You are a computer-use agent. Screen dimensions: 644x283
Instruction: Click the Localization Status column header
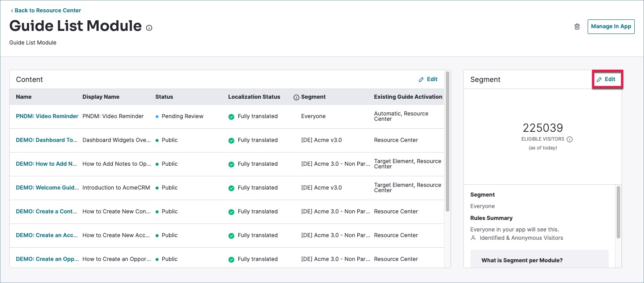click(x=254, y=97)
